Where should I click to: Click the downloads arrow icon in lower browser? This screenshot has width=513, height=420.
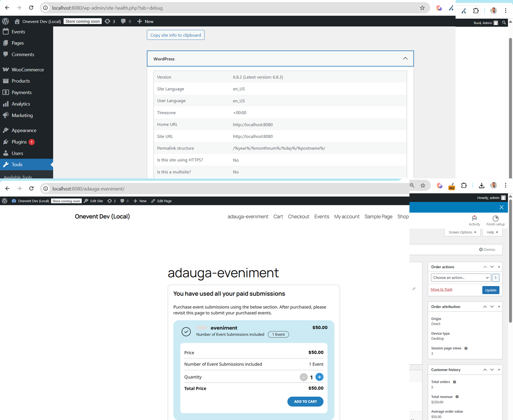[x=481, y=185]
